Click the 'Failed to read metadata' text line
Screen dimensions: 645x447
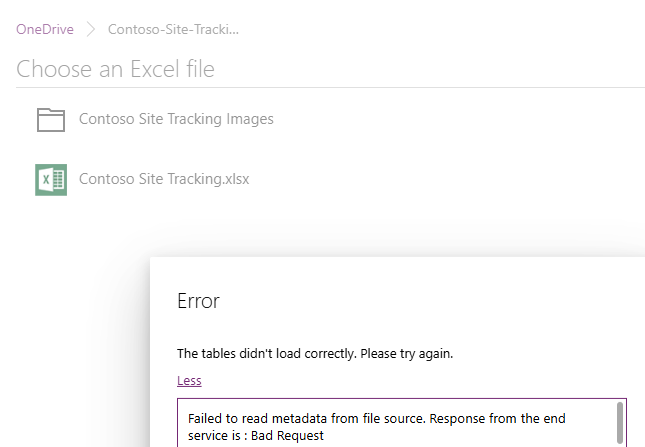(x=300, y=417)
